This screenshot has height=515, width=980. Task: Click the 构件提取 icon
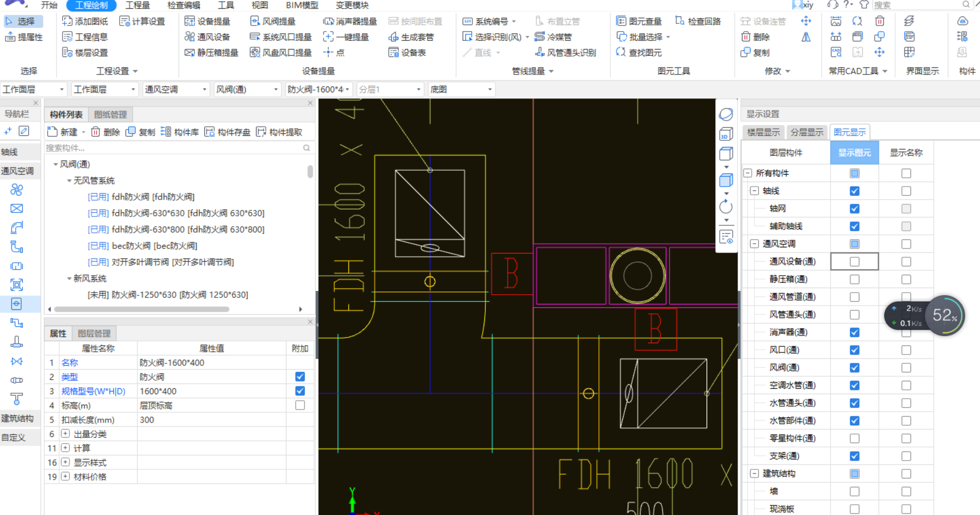pyautogui.click(x=279, y=132)
